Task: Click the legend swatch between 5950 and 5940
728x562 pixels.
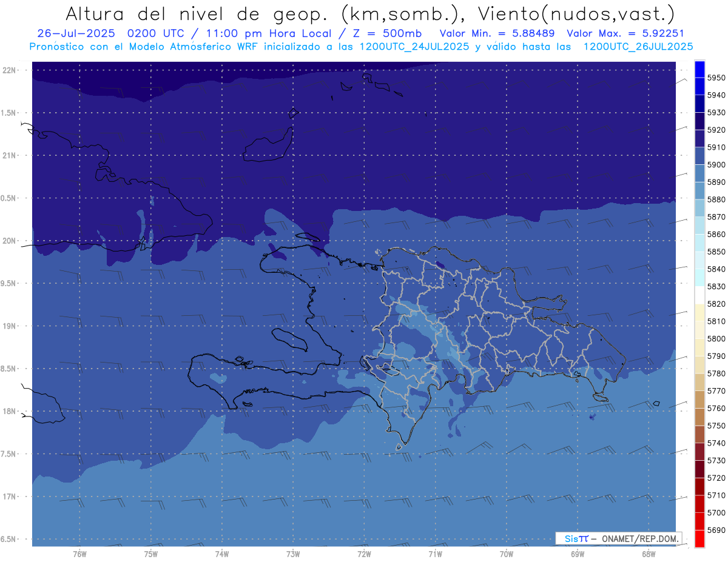Action: click(699, 87)
